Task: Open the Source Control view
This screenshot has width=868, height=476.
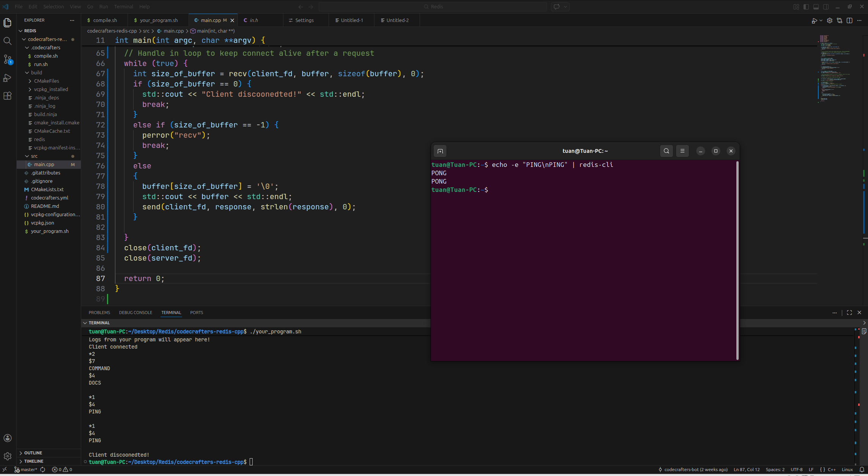Action: click(8, 59)
